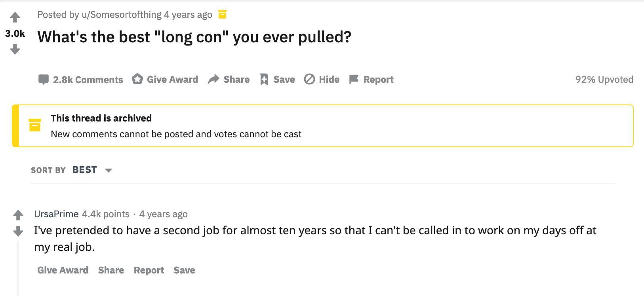Upvote the "long con" post
This screenshot has width=644, height=296.
coord(15,17)
